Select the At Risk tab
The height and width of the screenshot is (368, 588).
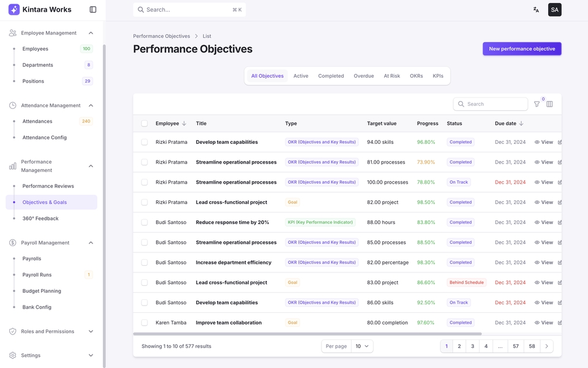[391, 76]
